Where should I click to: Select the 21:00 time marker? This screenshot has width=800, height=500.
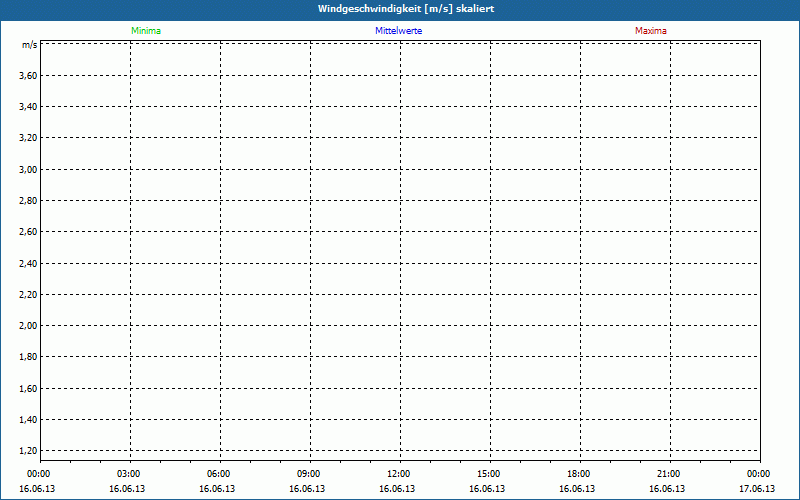pyautogui.click(x=669, y=474)
